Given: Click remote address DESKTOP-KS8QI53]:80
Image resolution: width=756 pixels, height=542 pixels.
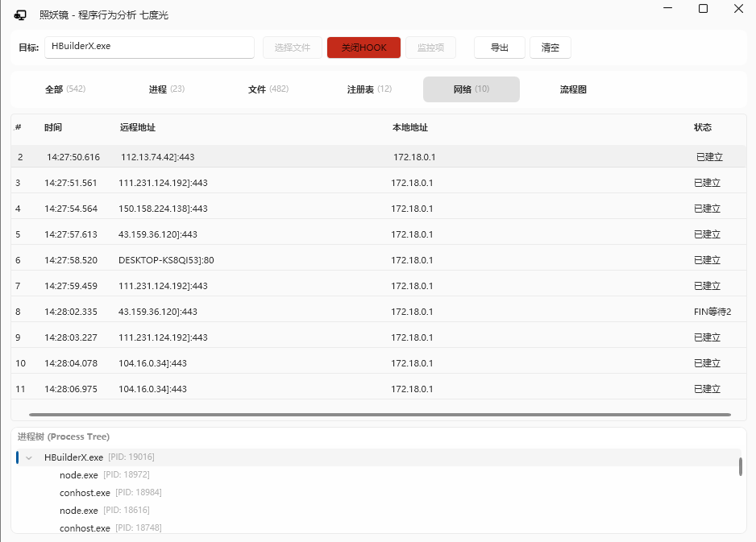Looking at the screenshot, I should click(166, 260).
